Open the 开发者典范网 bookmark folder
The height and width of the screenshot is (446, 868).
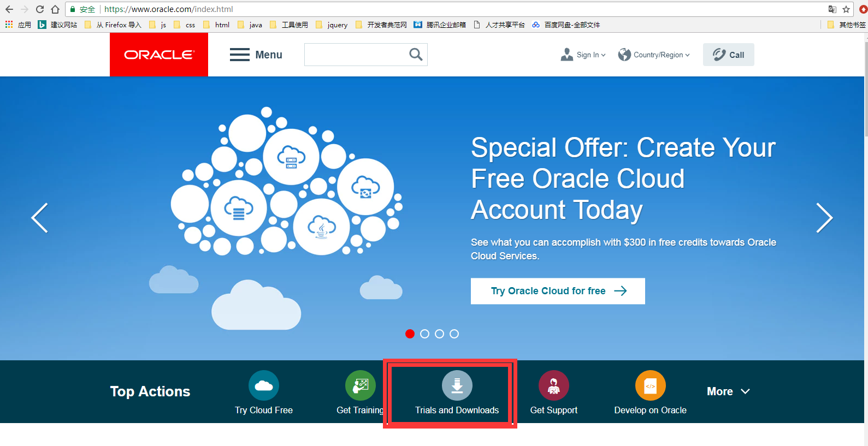pos(381,25)
